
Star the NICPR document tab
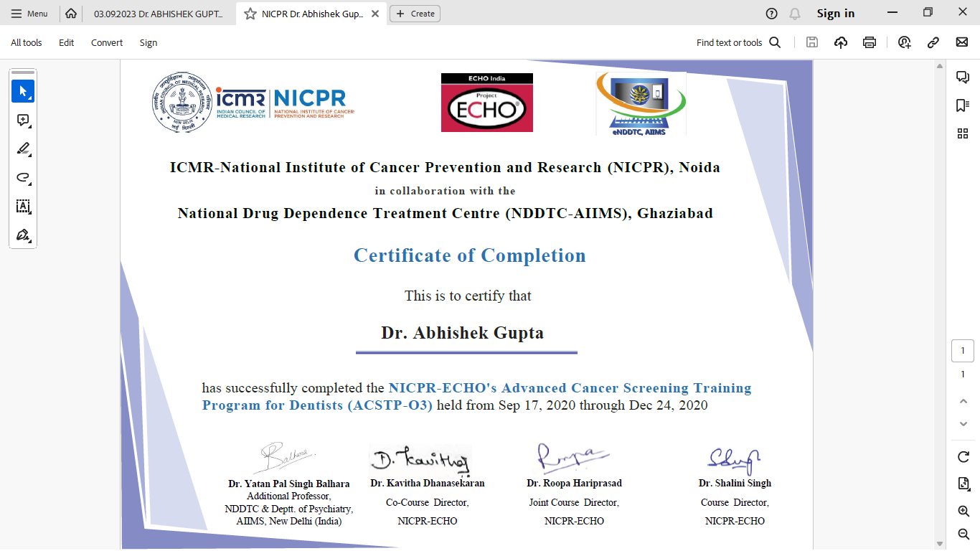pyautogui.click(x=250, y=14)
